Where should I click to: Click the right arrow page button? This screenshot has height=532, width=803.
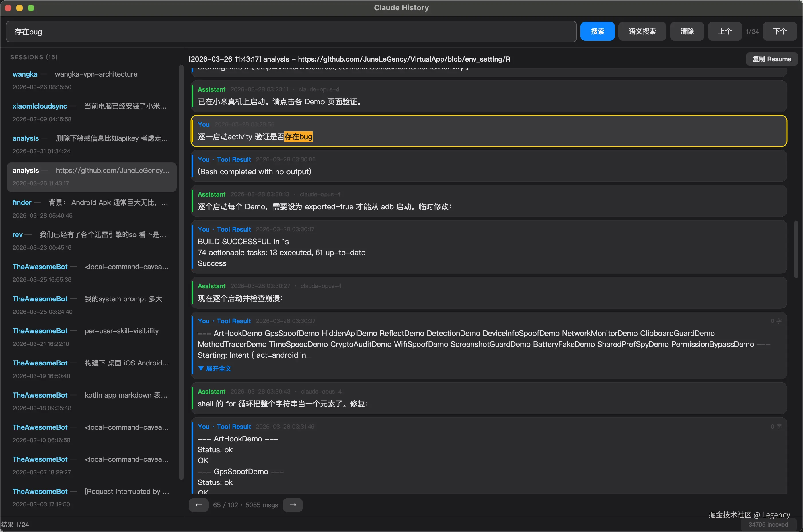coord(293,505)
